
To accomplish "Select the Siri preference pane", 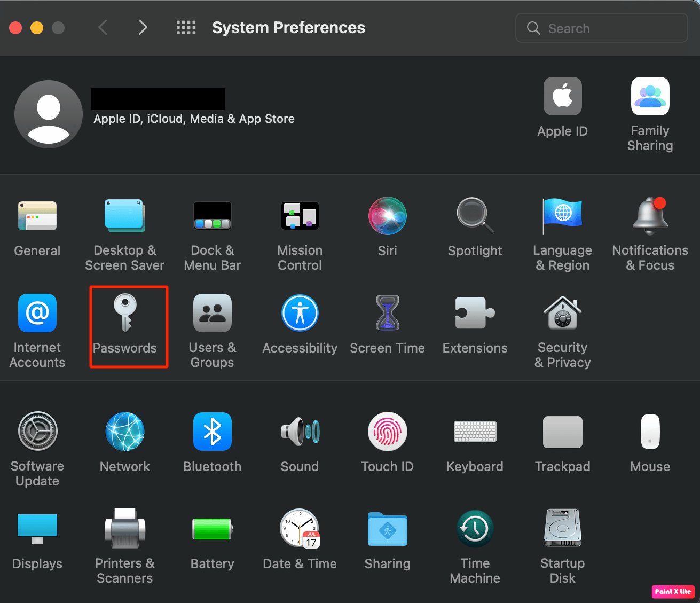I will 387,227.
